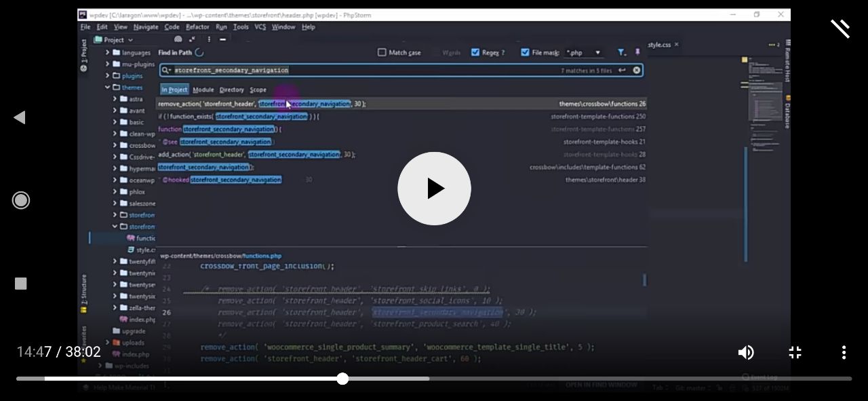The height and width of the screenshot is (401, 868).
Task: Open the Remote Host side panel tab
Action: point(787,62)
